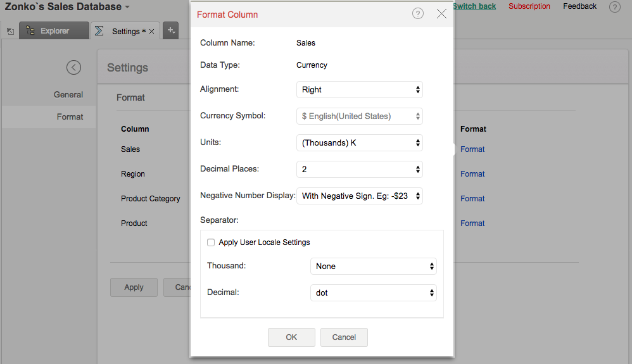Screen dimensions: 632x364
Task: Select General in the settings sidebar
Action: 68,95
